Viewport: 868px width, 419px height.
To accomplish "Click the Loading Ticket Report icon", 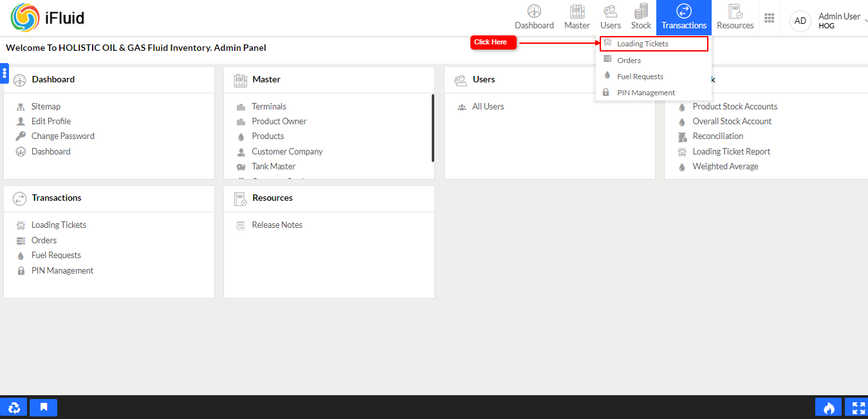I will [x=682, y=152].
